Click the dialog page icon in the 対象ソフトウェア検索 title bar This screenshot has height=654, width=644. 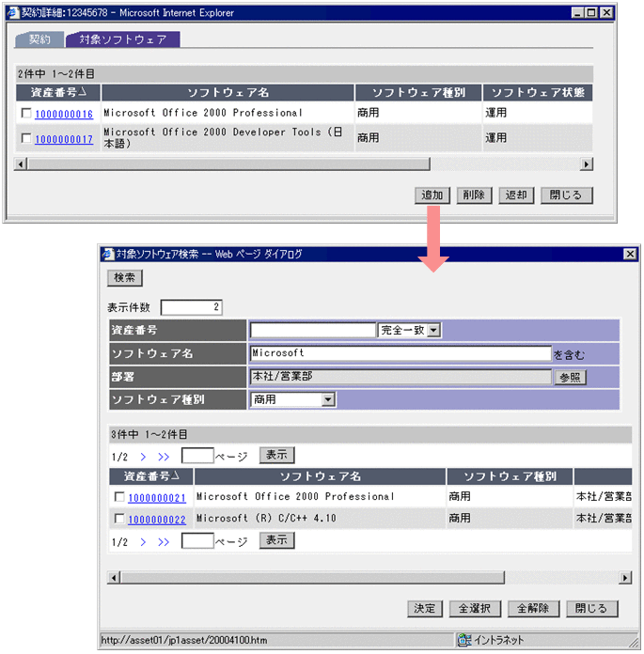(108, 254)
